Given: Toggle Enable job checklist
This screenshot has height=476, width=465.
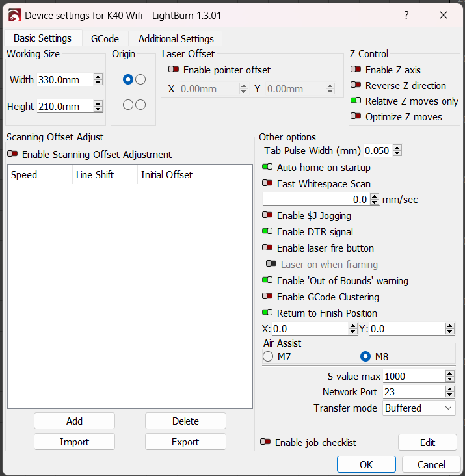Looking at the screenshot, I should tap(265, 442).
